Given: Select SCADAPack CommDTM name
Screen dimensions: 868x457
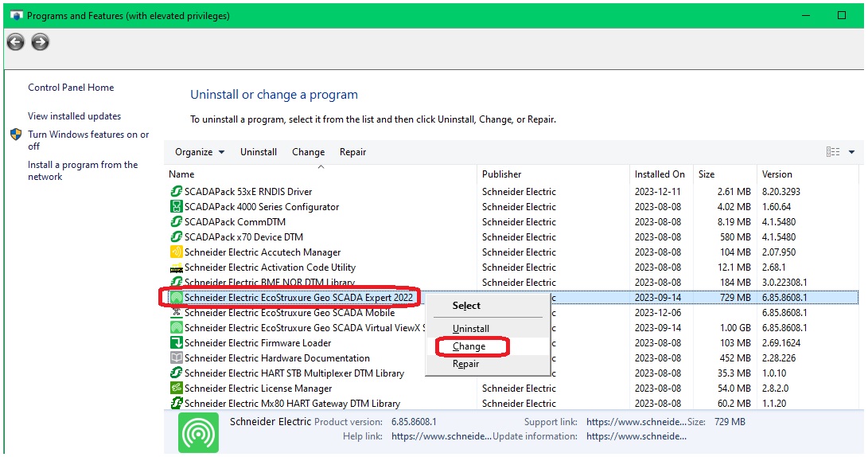Looking at the screenshot, I should click(x=235, y=221).
